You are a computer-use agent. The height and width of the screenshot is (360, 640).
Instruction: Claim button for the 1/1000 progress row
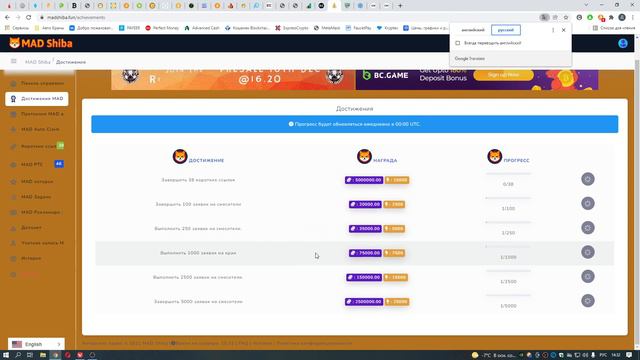[588, 252]
